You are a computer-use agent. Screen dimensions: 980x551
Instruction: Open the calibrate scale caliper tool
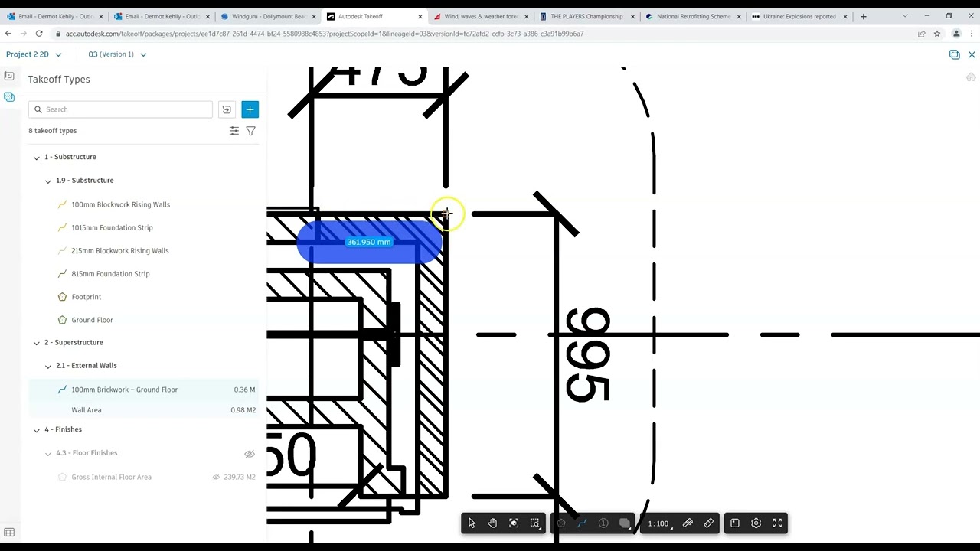(x=688, y=523)
